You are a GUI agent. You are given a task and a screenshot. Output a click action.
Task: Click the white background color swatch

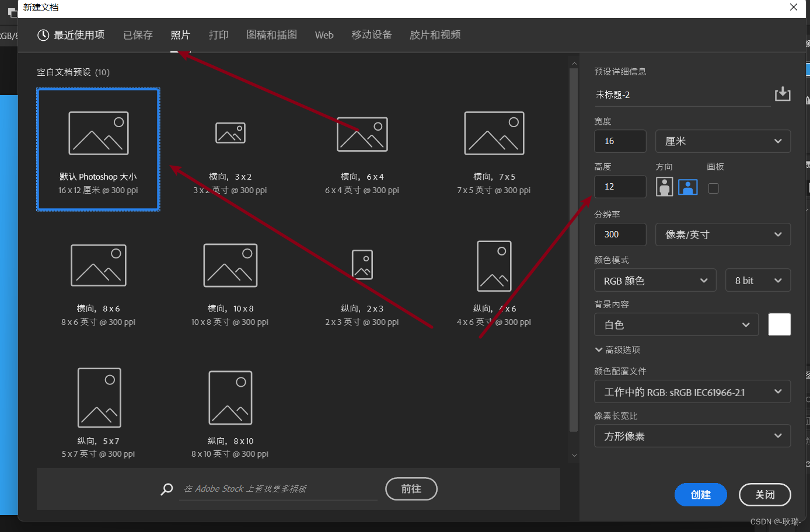(x=780, y=324)
